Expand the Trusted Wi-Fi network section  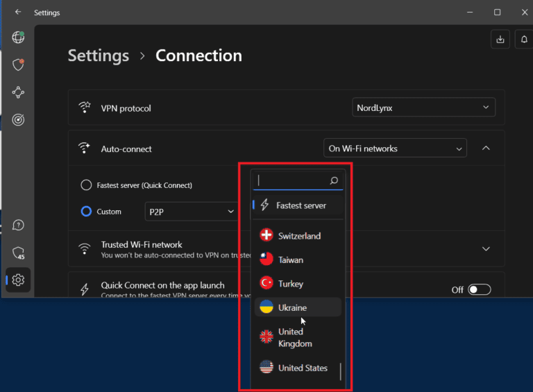tap(486, 249)
